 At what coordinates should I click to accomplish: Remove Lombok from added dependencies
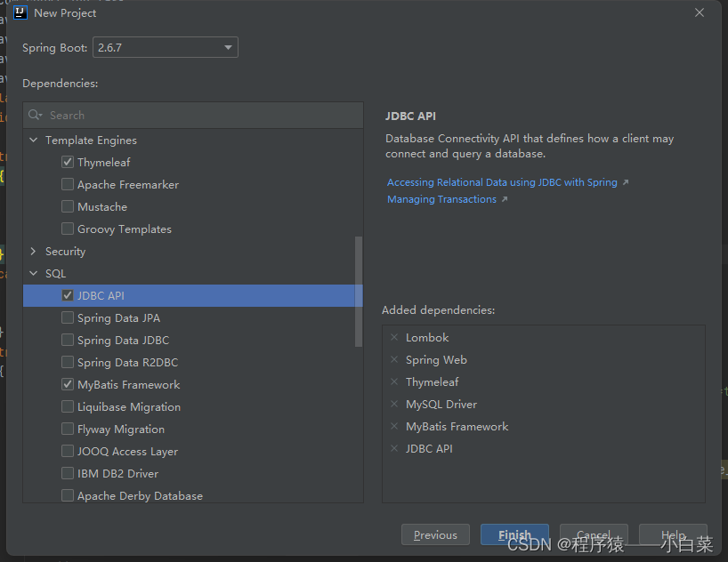[x=394, y=337]
